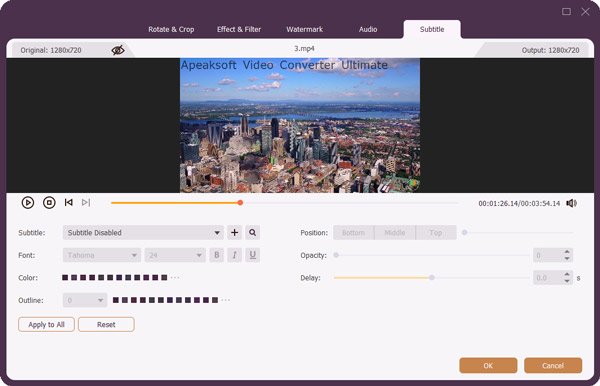The width and height of the screenshot is (600, 386).
Task: Stop the video playback
Action: pyautogui.click(x=49, y=202)
